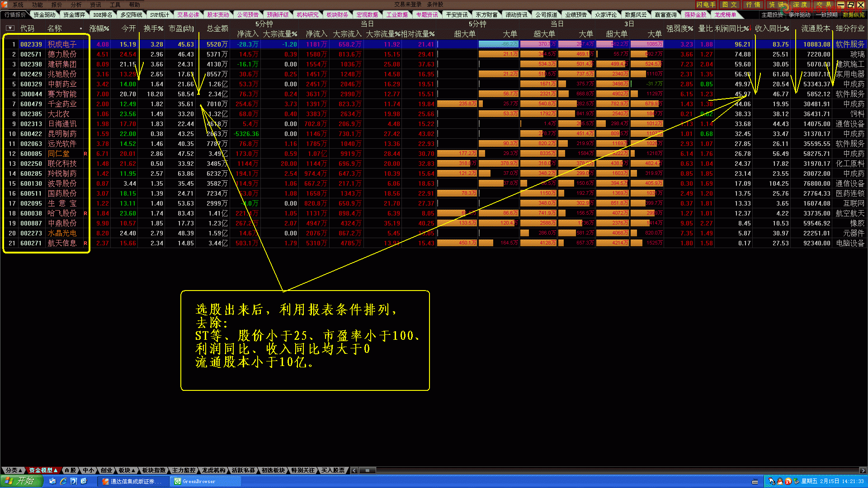This screenshot has height=488, width=868.
Task: Click the bottom scrollbar left arrow
Action: pos(354,470)
